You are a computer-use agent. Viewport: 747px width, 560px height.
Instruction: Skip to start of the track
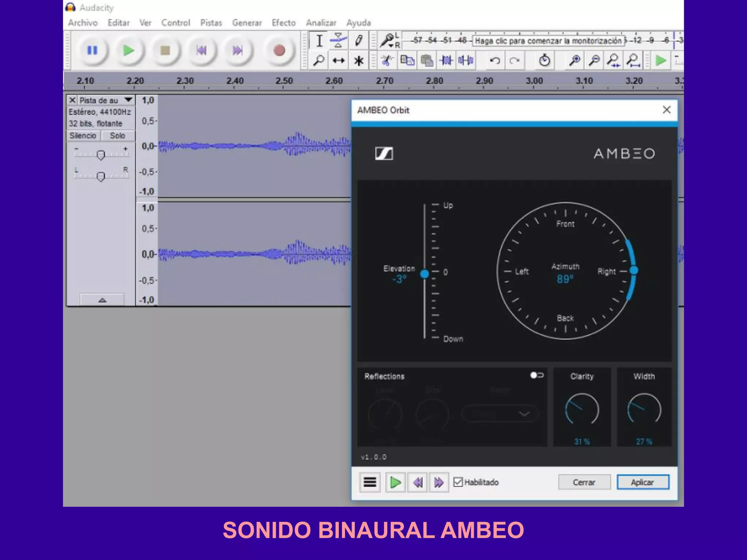click(x=201, y=50)
